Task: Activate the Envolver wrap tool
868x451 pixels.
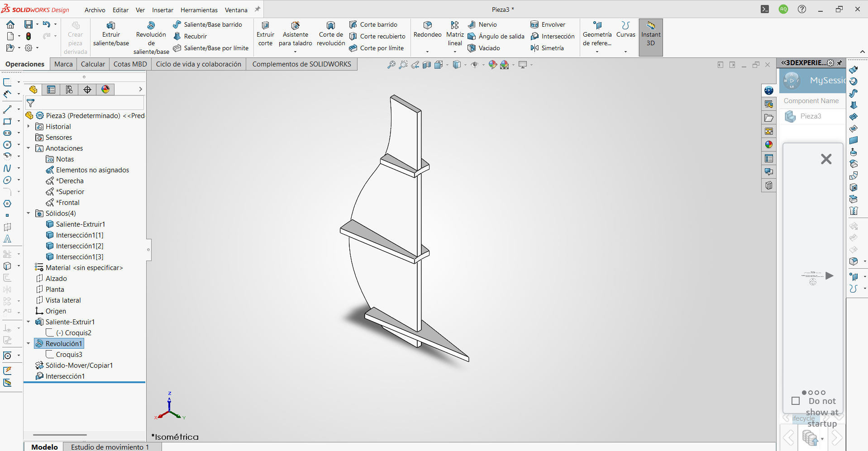Action: (548, 24)
